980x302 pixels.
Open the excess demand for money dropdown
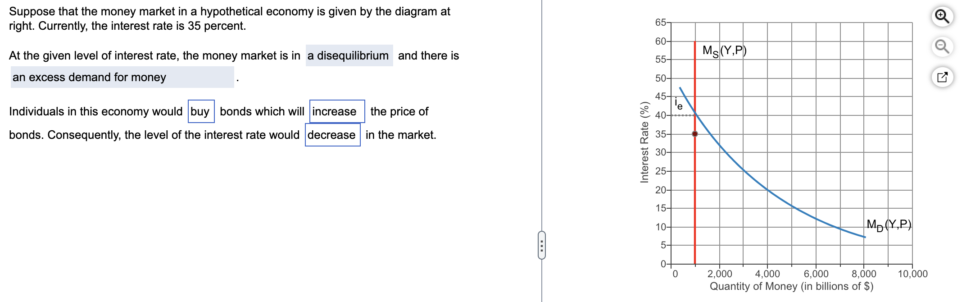pos(122,77)
